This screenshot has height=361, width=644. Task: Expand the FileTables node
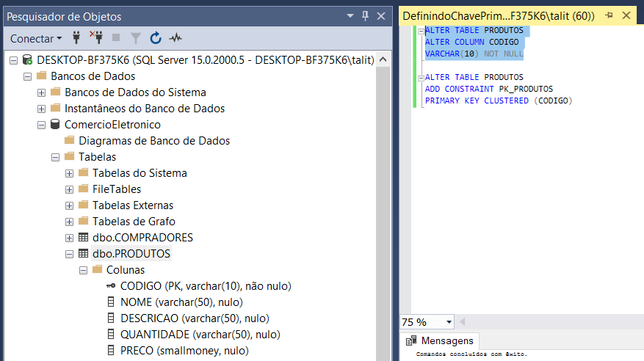pos(70,189)
